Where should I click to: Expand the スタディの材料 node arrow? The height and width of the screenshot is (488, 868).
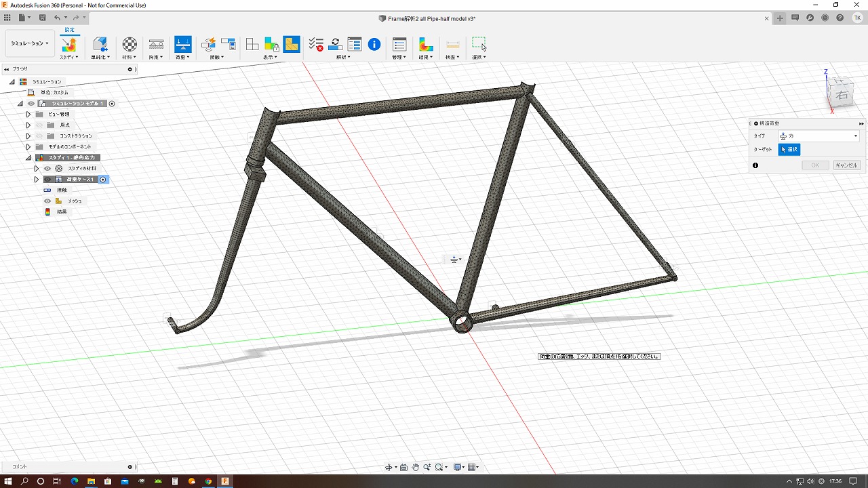pos(36,169)
